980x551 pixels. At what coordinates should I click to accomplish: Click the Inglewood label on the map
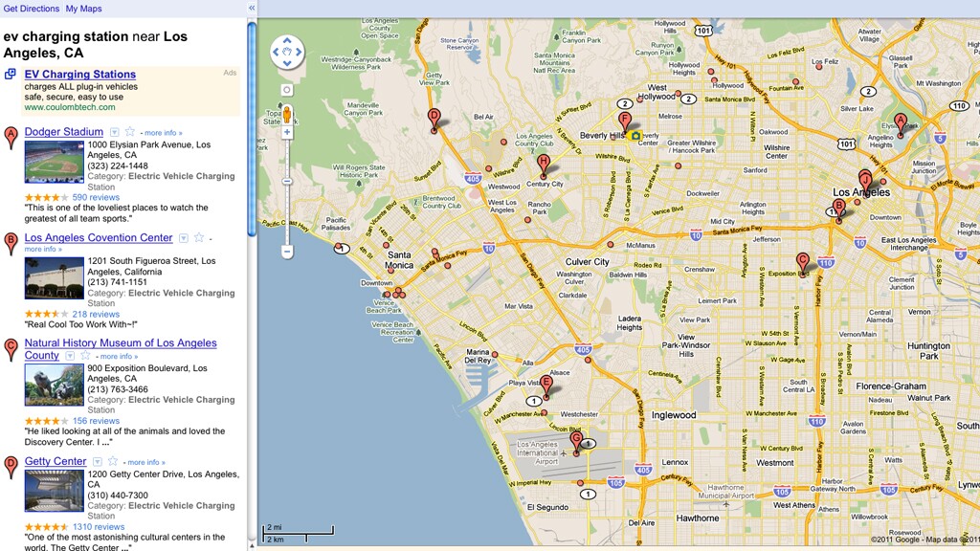coord(674,415)
